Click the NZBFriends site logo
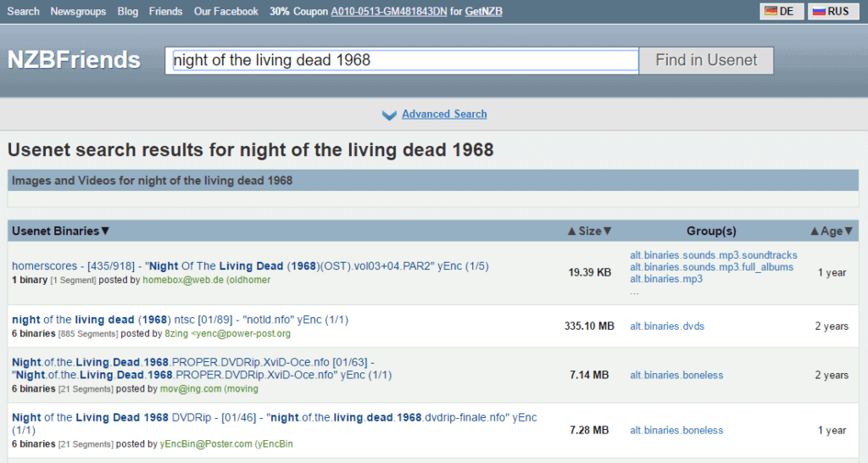Screen dimensions: 868x463 (74, 60)
